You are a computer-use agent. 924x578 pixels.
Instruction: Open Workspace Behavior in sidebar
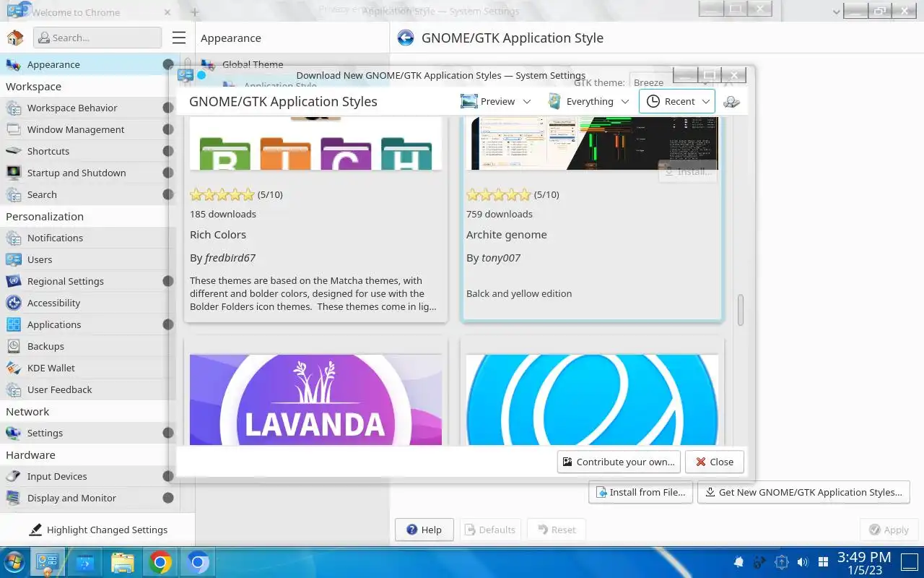(87, 108)
